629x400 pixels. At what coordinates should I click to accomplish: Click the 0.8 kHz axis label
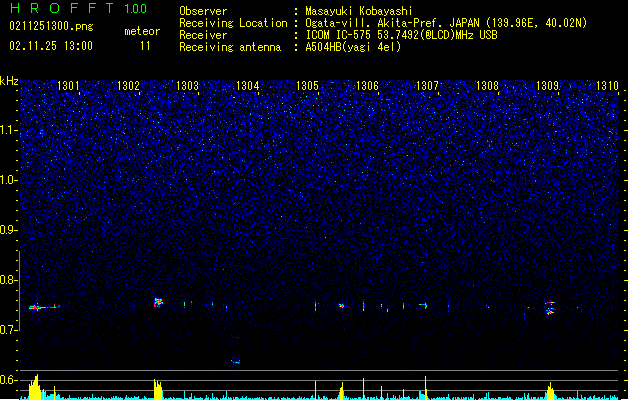pyautogui.click(x=8, y=280)
